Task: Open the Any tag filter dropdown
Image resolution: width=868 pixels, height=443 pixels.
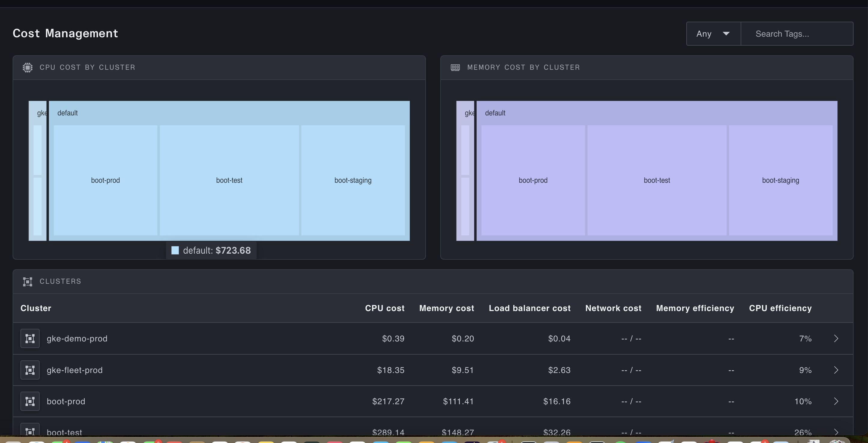Action: click(713, 34)
